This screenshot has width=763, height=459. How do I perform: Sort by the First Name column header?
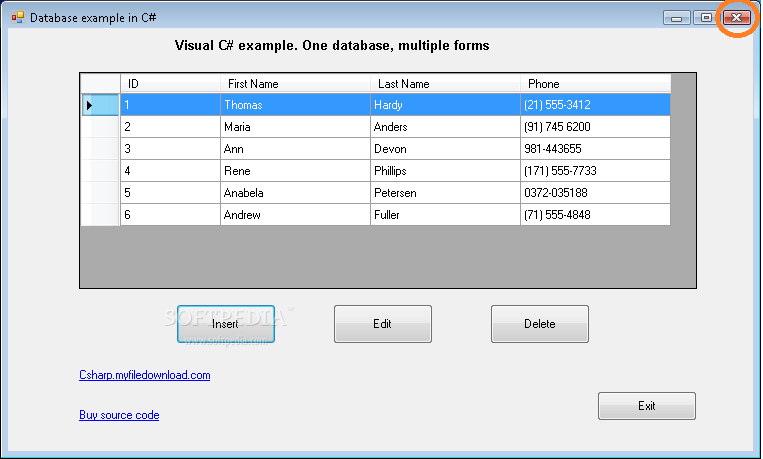pos(295,84)
